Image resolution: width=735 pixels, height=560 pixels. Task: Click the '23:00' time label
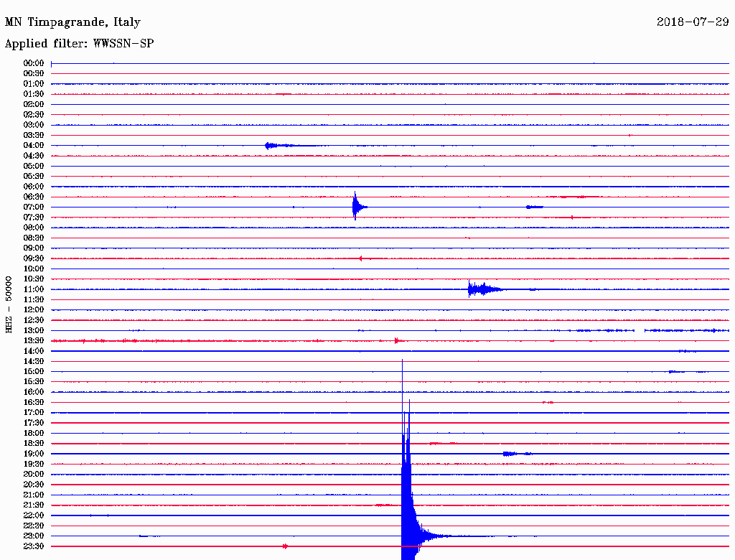[34, 536]
